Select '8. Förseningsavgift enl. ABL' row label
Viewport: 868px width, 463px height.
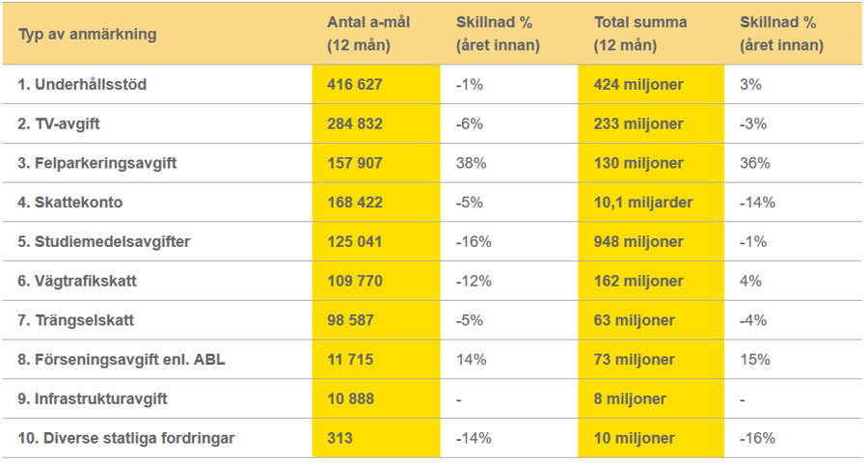pos(122,360)
